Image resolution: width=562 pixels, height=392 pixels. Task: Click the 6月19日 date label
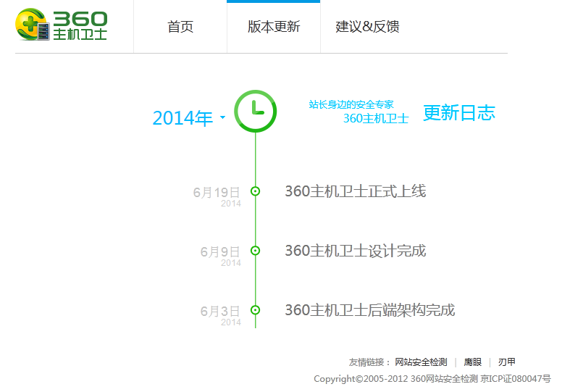click(x=216, y=192)
